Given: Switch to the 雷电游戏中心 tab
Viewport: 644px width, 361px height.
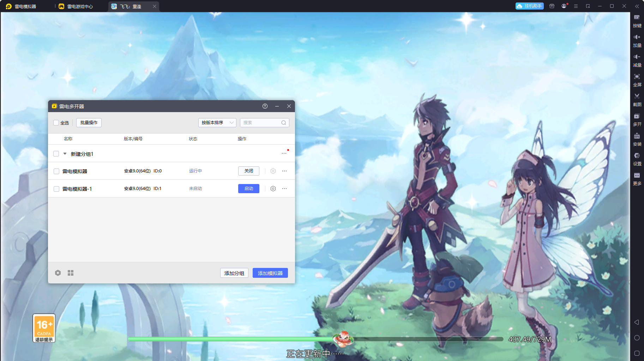Looking at the screenshot, I should 76,6.
